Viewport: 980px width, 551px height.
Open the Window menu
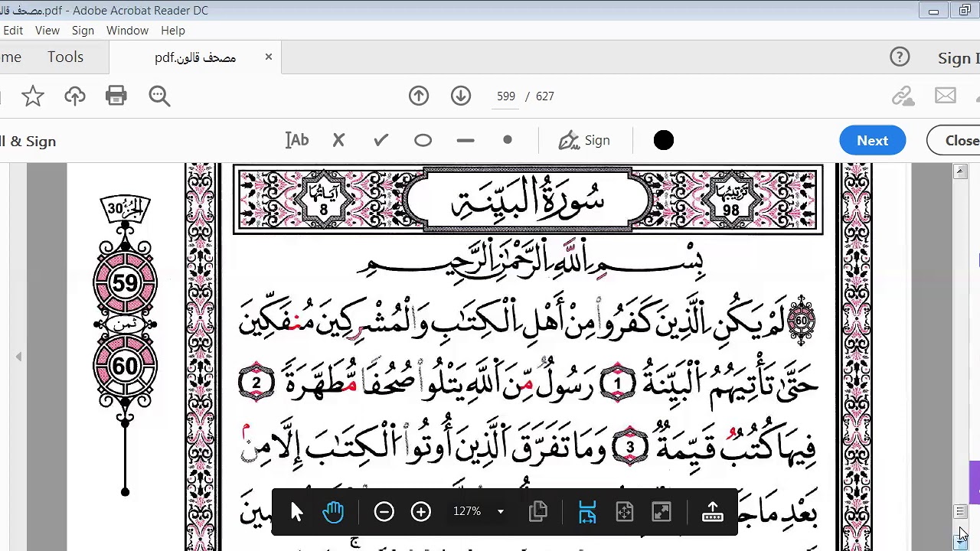[x=127, y=31]
